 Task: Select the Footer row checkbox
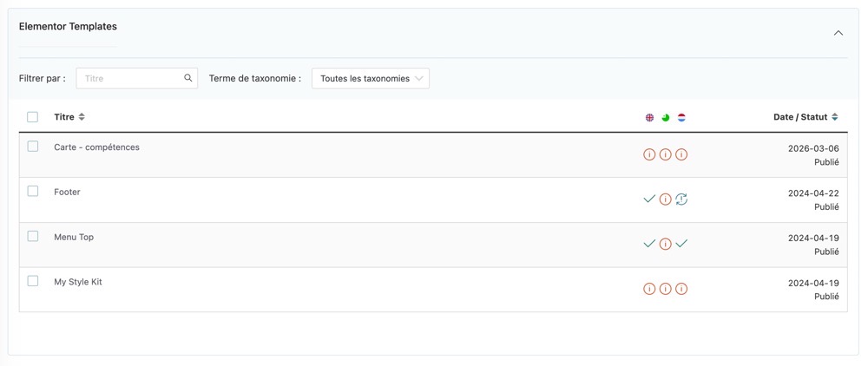coord(33,192)
